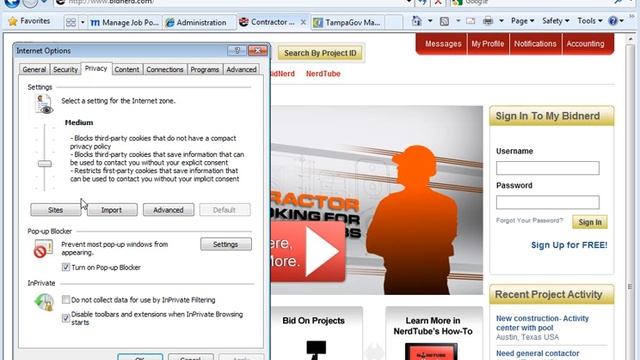The height and width of the screenshot is (360, 640).
Task: Switch to the Security tab
Action: tap(65, 69)
